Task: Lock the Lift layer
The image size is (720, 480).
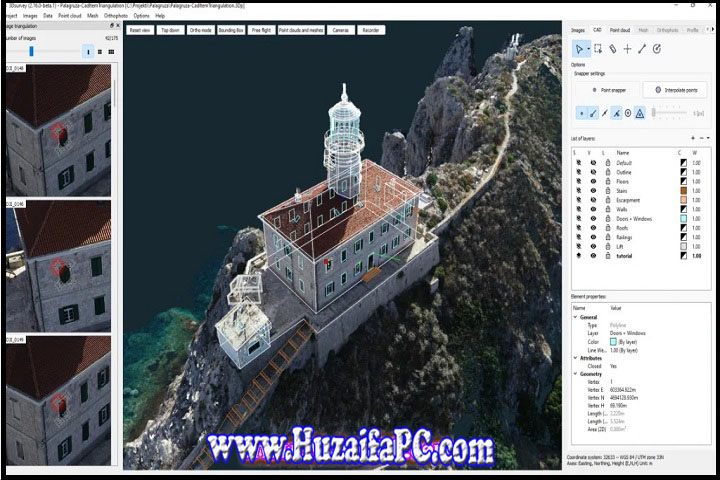Action: click(608, 246)
